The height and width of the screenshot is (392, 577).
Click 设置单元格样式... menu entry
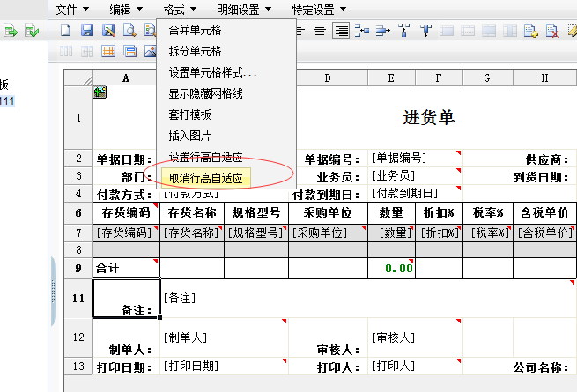tap(212, 72)
